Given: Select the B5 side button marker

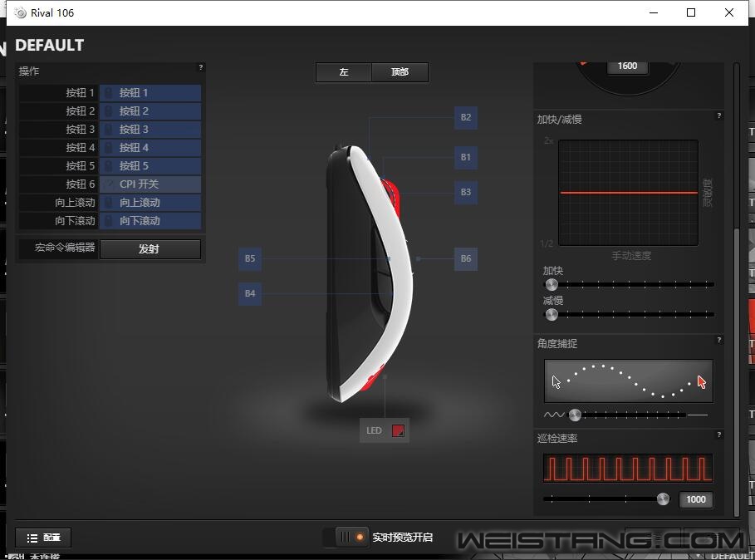Looking at the screenshot, I should [x=249, y=258].
